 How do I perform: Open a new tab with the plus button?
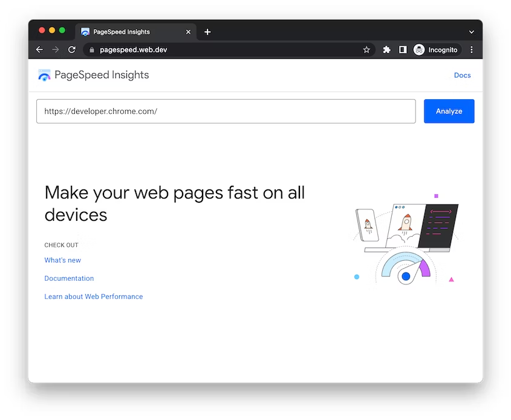click(x=207, y=31)
